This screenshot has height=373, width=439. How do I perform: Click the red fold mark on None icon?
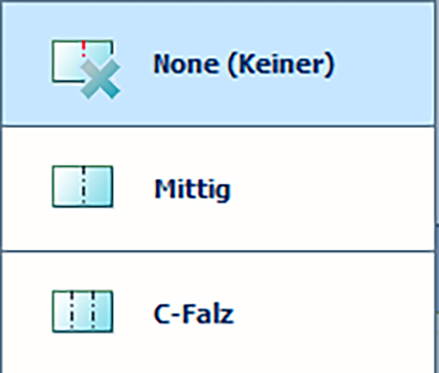84,49
